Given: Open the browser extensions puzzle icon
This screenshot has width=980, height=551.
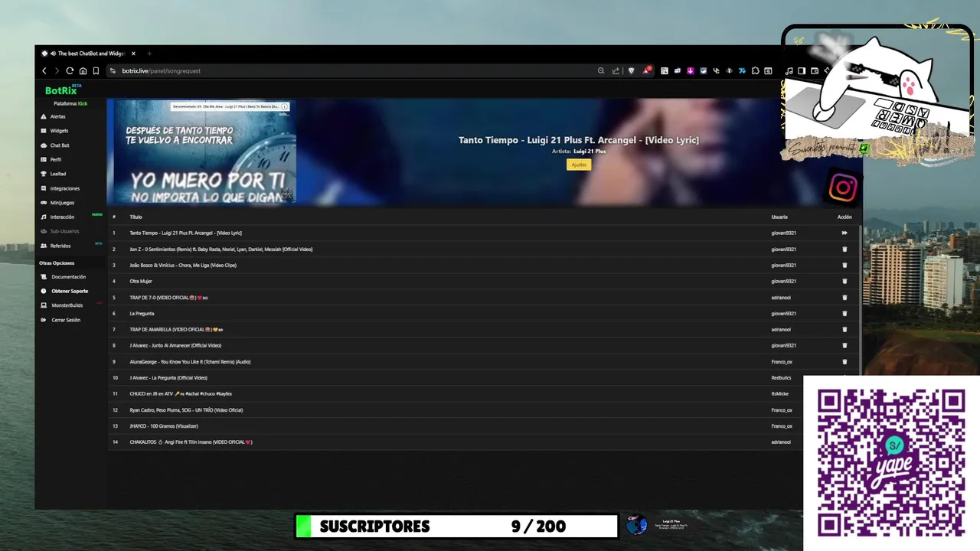Looking at the screenshot, I should pyautogui.click(x=755, y=70).
